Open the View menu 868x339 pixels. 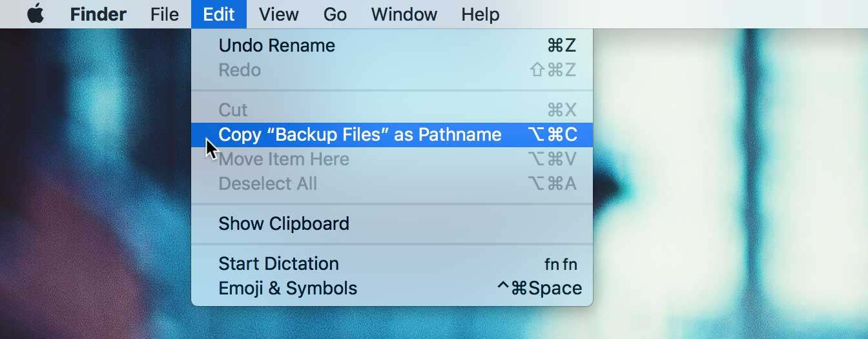tap(278, 14)
